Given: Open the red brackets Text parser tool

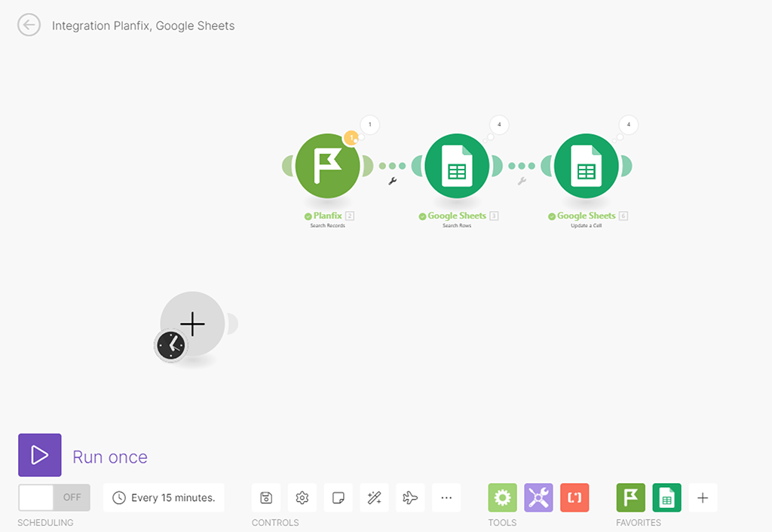Looking at the screenshot, I should click(x=574, y=497).
